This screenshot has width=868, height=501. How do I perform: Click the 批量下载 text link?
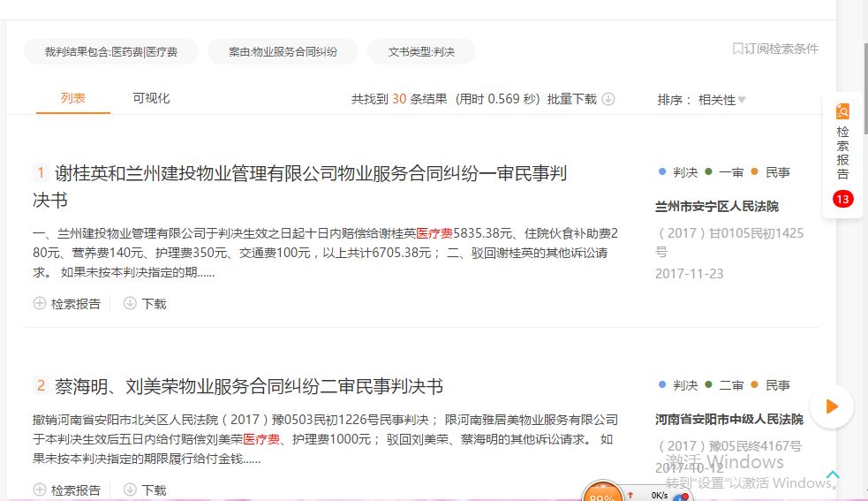(572, 99)
